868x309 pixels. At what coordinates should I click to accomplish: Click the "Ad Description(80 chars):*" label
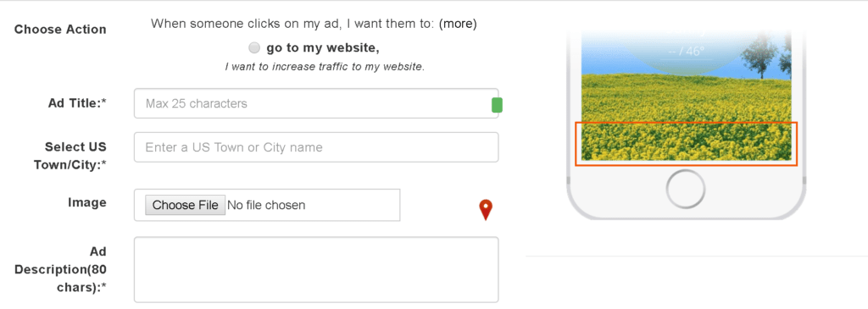(60, 270)
